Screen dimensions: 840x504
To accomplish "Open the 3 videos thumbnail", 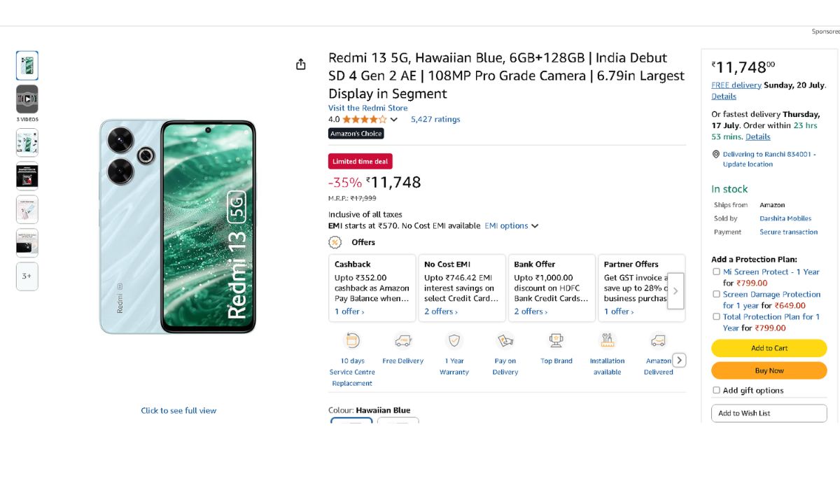I will click(x=27, y=99).
